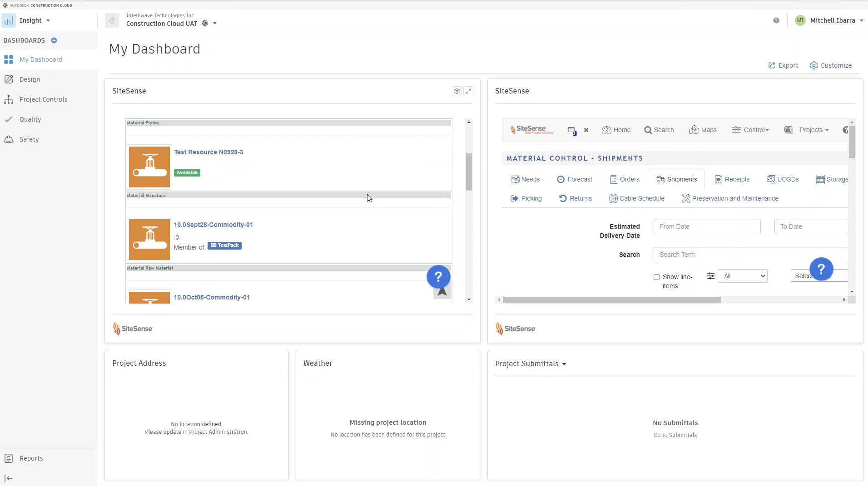Click the To Date input field
The image size is (868, 486).
[x=811, y=226]
